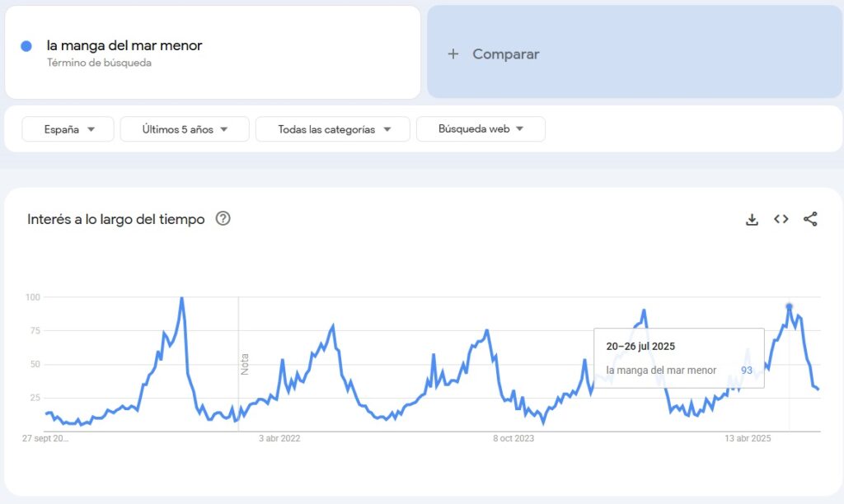Click the Comparar label to add a term
844x504 pixels.
point(505,54)
